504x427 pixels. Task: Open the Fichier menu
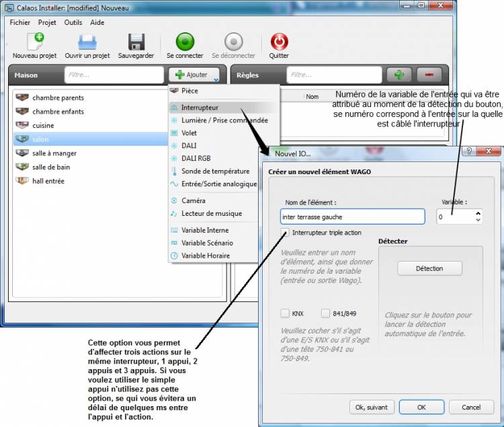pyautogui.click(x=20, y=22)
